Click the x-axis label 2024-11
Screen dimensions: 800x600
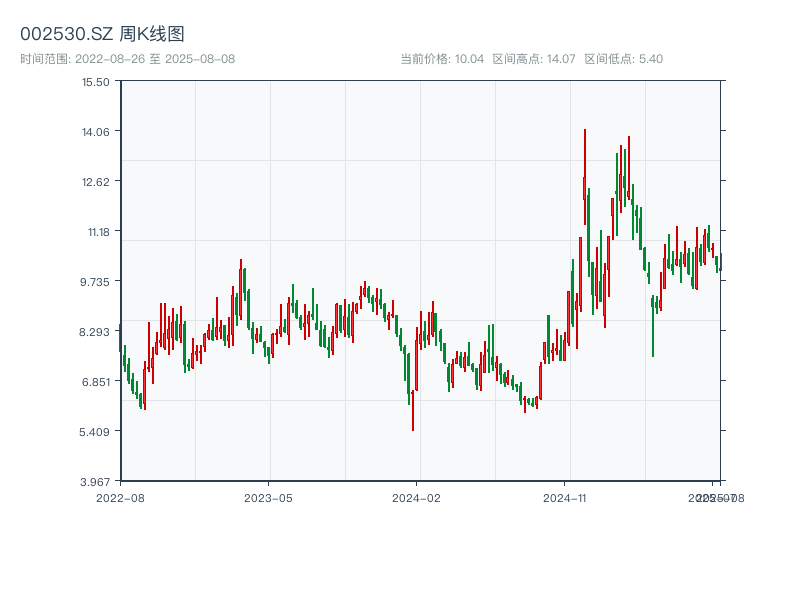[564, 498]
